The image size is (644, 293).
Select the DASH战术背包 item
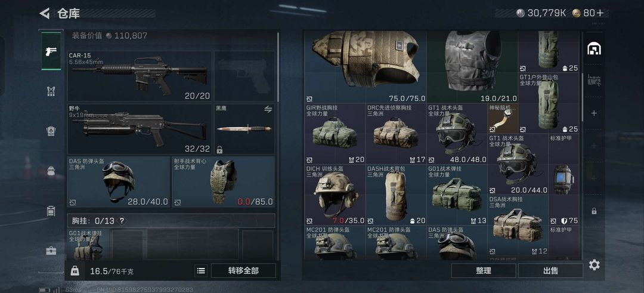tap(396, 195)
